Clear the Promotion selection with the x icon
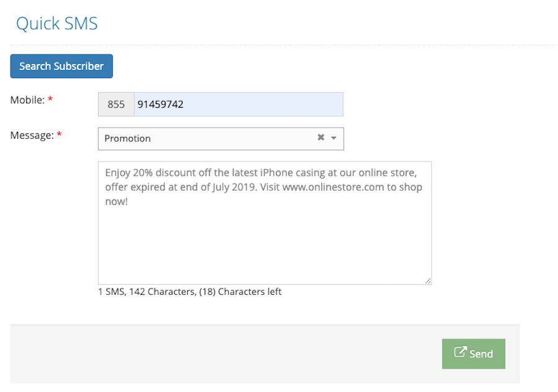 click(321, 137)
